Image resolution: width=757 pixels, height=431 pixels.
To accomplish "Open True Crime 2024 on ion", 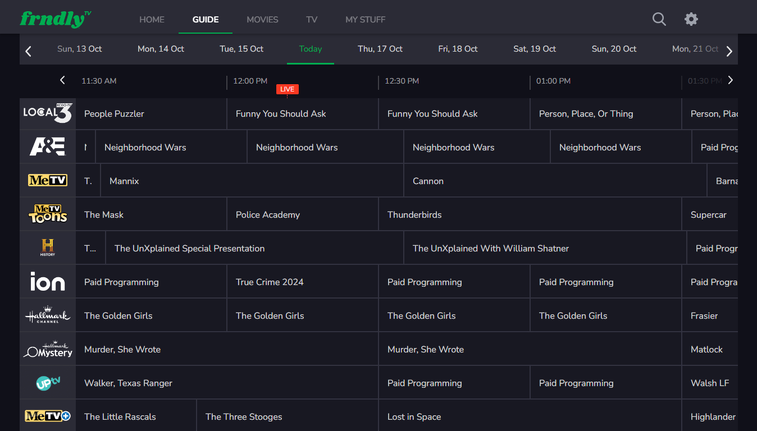I will point(302,281).
